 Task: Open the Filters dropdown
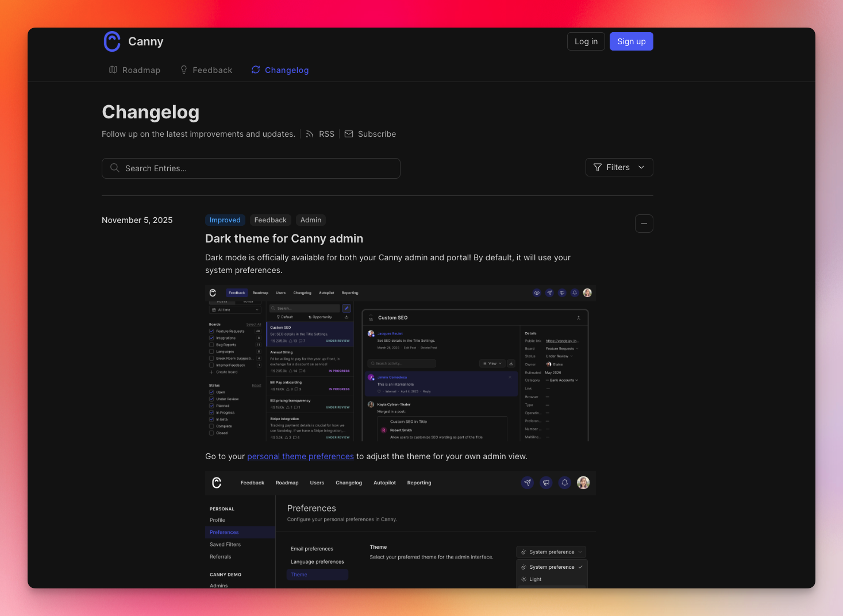pos(619,167)
